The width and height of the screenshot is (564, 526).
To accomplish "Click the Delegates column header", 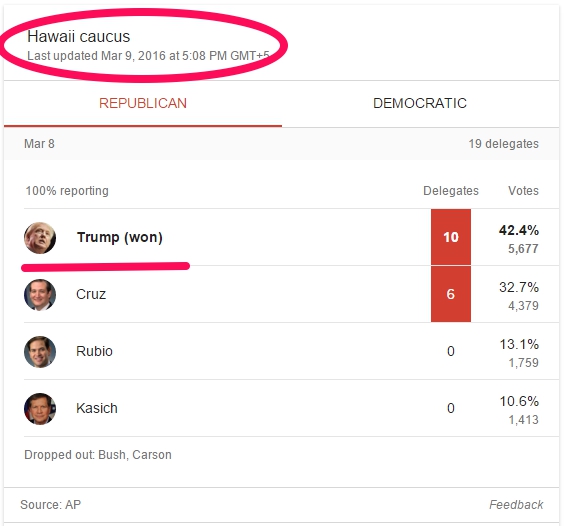I will pyautogui.click(x=451, y=191).
